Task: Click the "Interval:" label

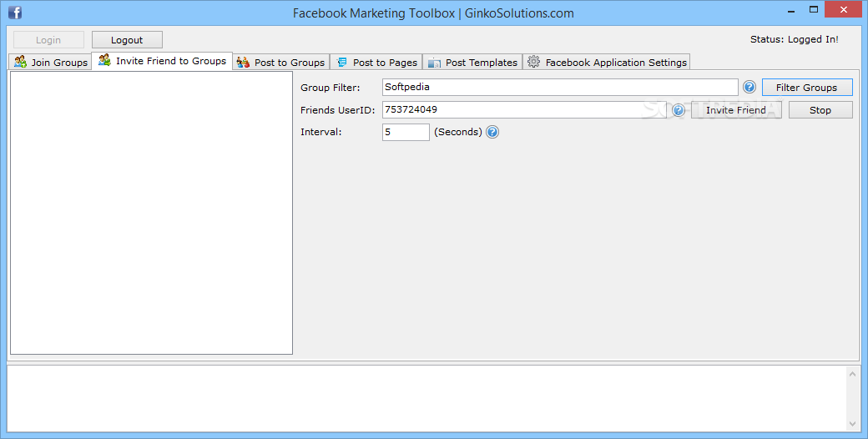Action: point(321,132)
